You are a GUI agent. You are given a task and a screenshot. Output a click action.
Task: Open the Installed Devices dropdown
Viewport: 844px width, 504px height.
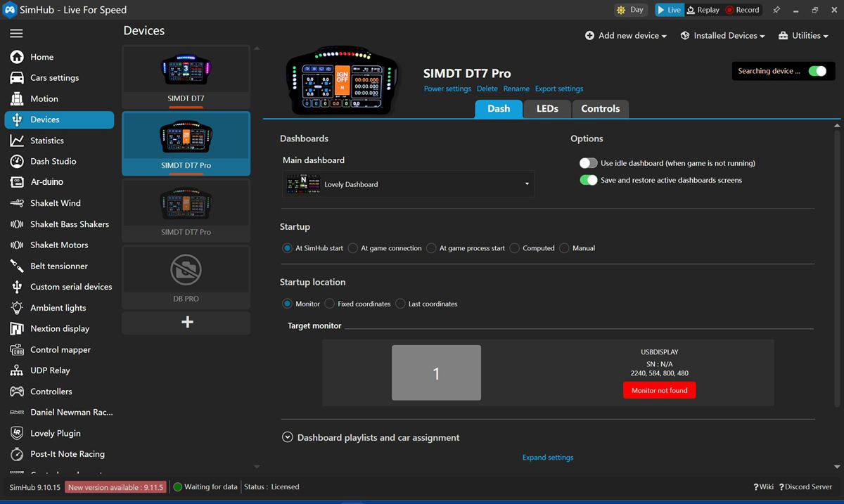tap(723, 35)
